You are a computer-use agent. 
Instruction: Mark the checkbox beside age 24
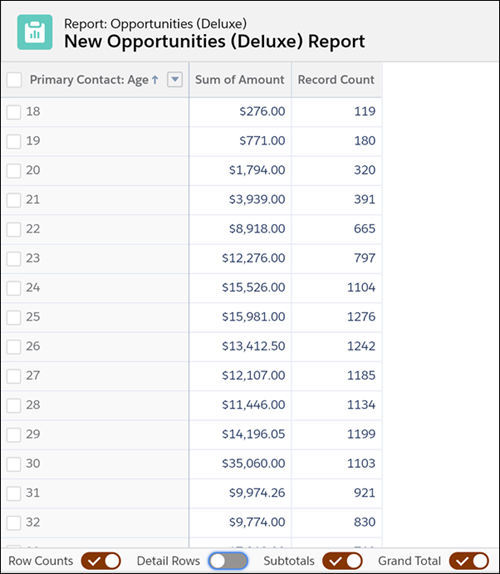coord(14,288)
